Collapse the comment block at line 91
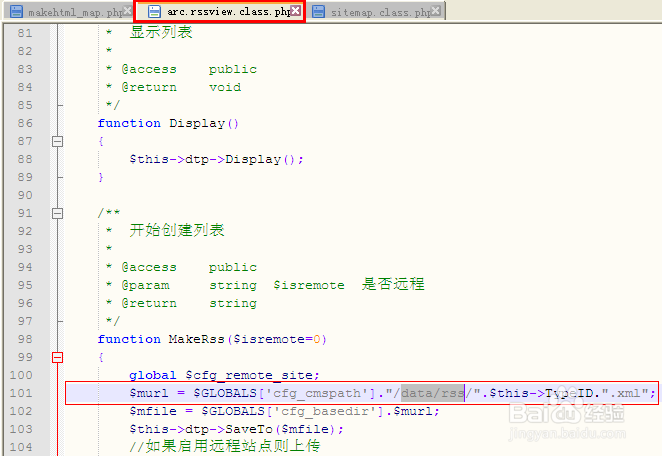 point(57,213)
